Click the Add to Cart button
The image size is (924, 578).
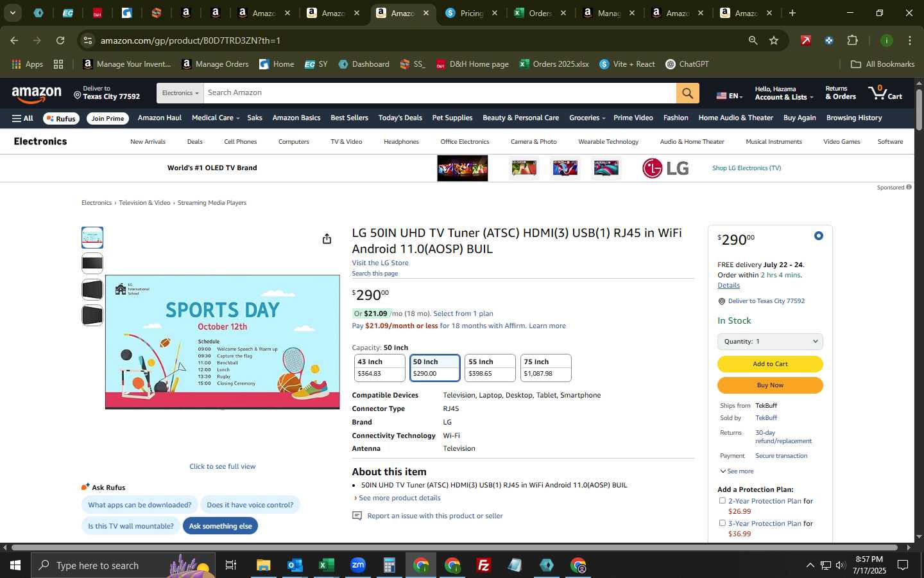[770, 363]
